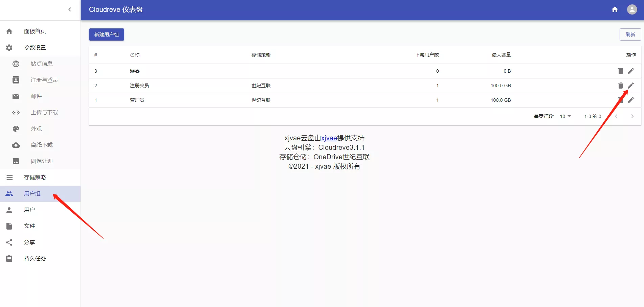The image size is (644, 307).
Task: Open the user avatar account menu
Action: tap(632, 9)
